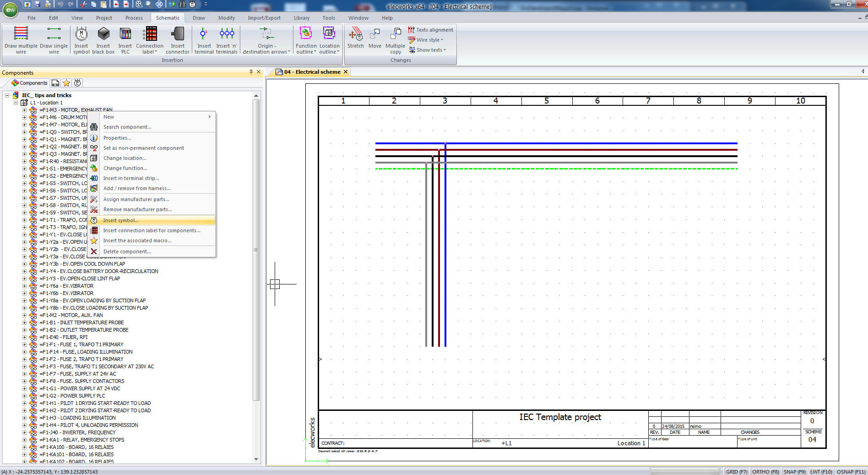
Task: Open the Modify ribbon tab
Action: [x=226, y=18]
